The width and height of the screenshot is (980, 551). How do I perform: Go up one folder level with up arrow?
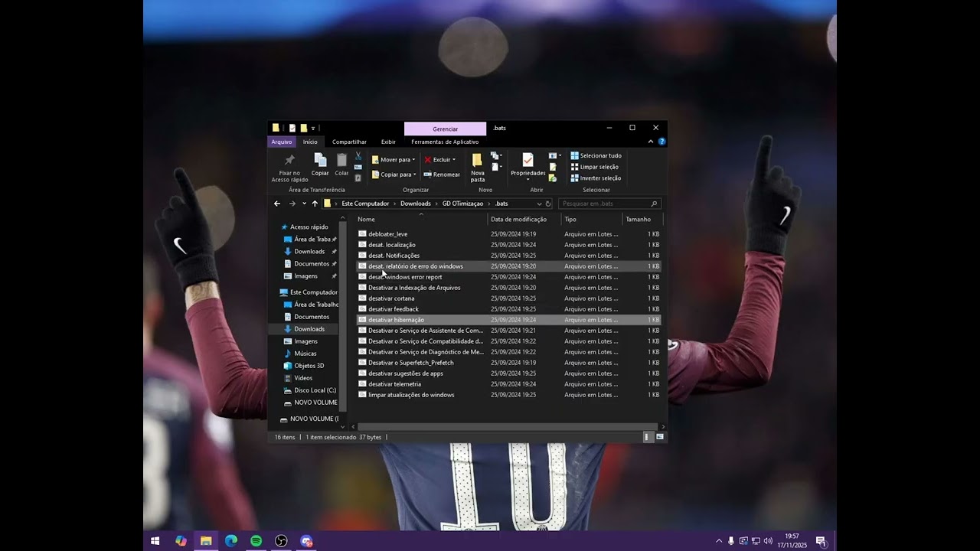pyautogui.click(x=315, y=204)
